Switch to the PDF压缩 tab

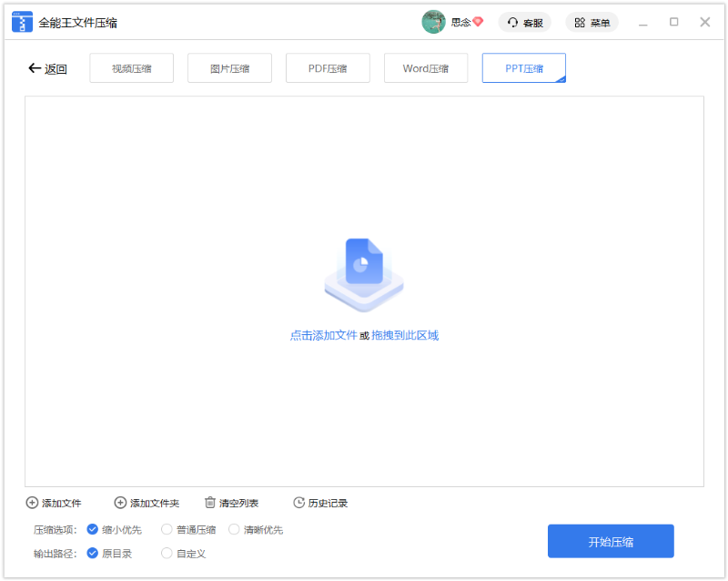point(328,68)
